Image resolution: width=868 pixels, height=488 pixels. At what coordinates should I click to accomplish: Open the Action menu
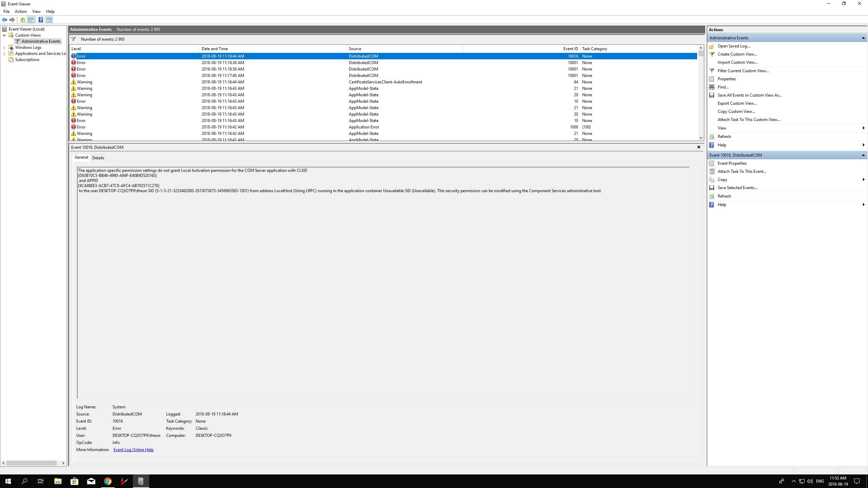(x=21, y=12)
